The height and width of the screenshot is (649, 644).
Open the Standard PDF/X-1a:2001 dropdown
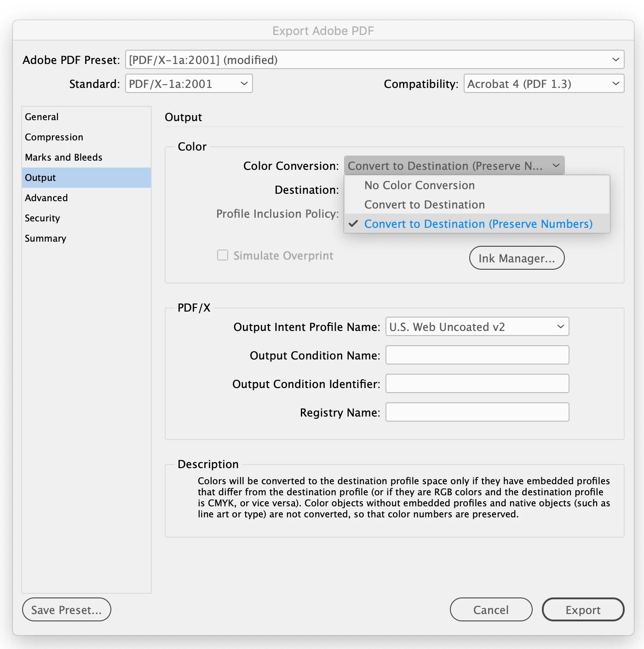click(189, 84)
